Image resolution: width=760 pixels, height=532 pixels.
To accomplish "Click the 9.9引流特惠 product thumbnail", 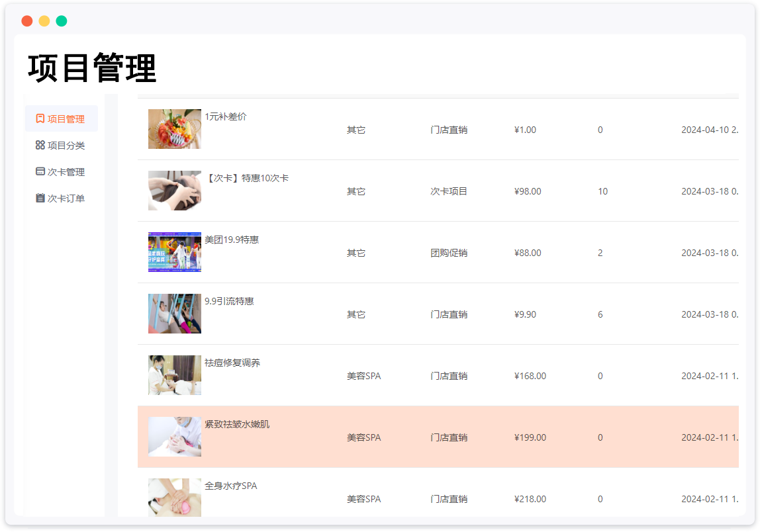I will 175,314.
